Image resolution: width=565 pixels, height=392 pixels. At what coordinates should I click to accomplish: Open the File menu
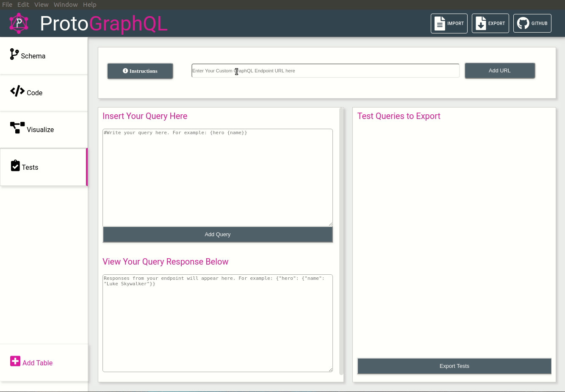pos(7,5)
